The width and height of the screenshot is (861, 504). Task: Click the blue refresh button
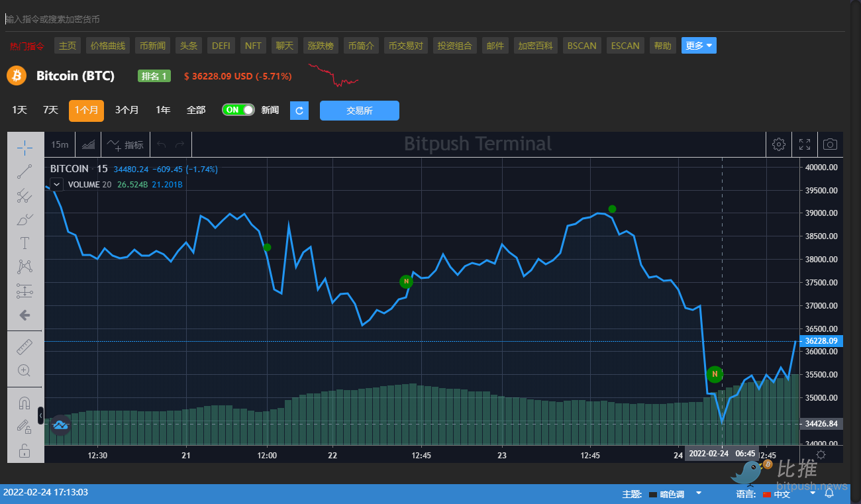(x=299, y=111)
